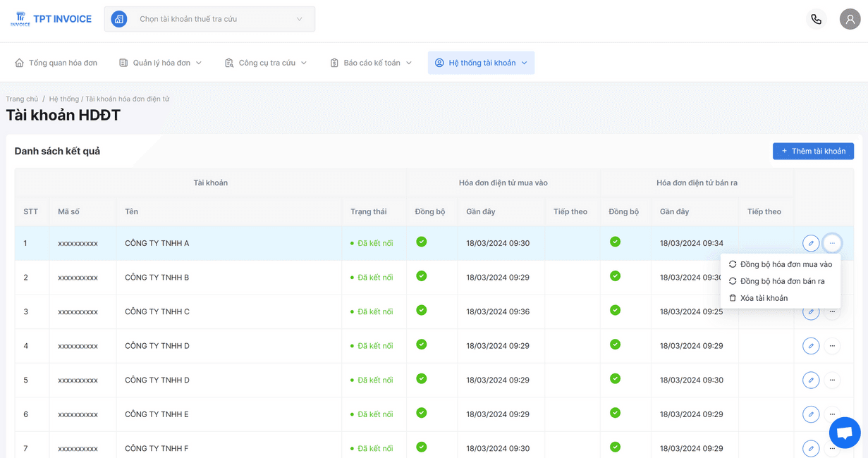
Task: Click the company name CÔNG TY TNHH B
Action: click(x=157, y=278)
